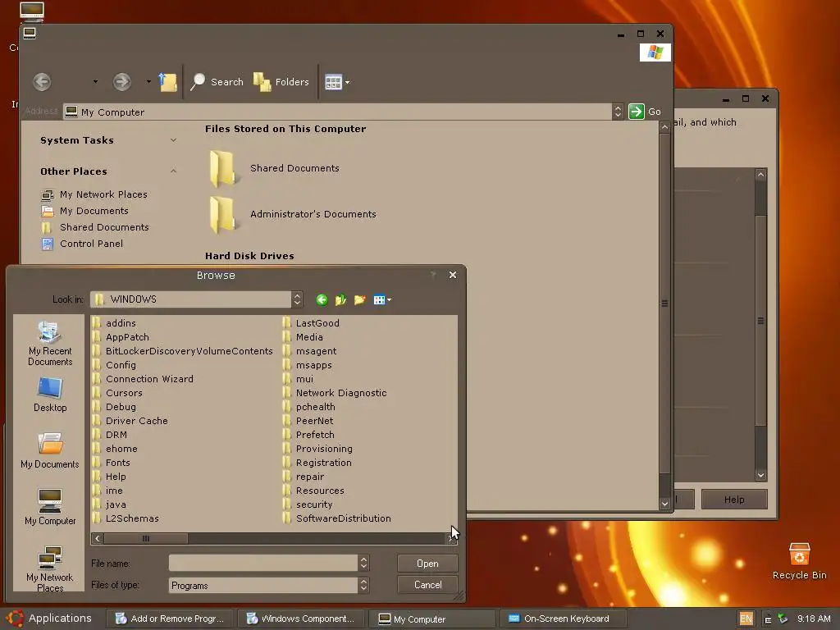The height and width of the screenshot is (630, 840).
Task: Open Search in My Computer toolbar
Action: tap(217, 82)
